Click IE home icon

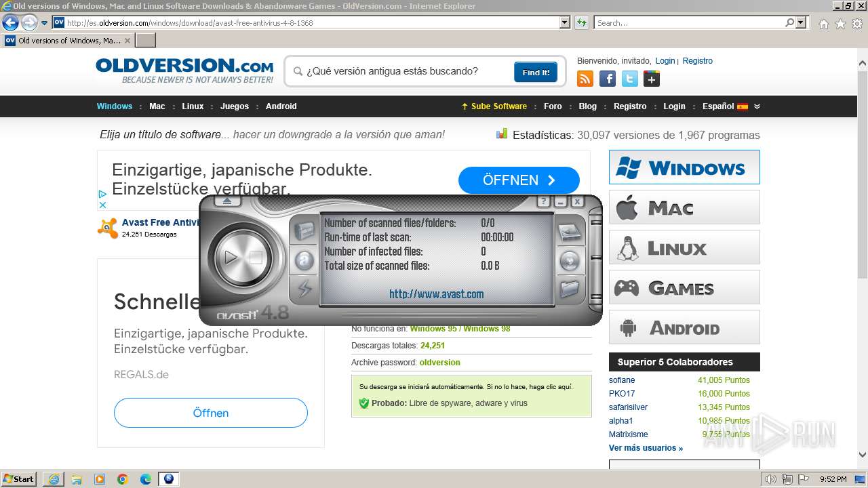coord(823,24)
